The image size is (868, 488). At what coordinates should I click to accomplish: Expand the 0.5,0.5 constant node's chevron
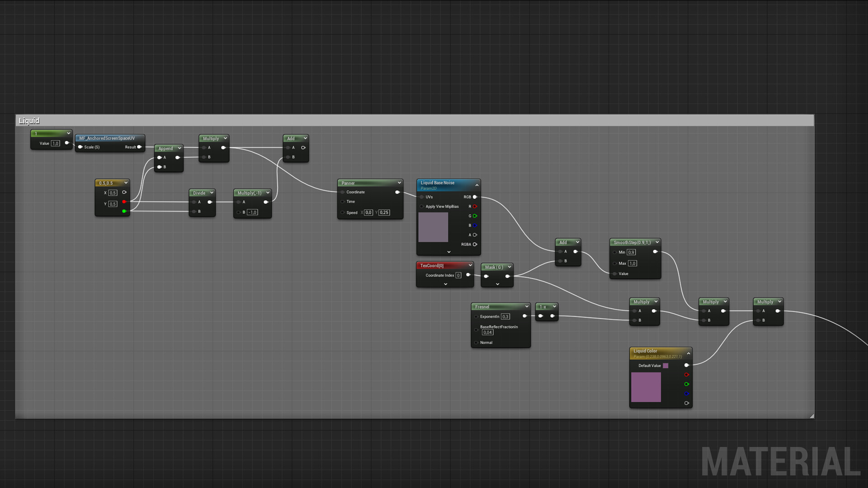pos(126,183)
